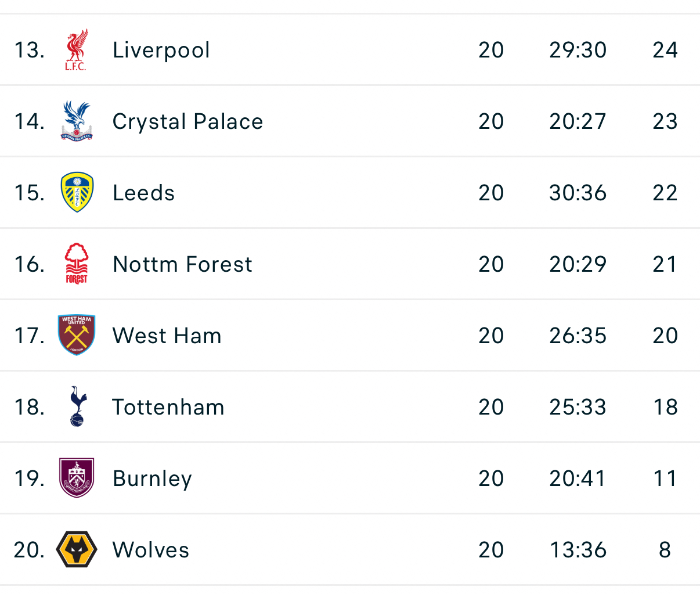
Task: Open the Wolves team page
Action: tap(151, 550)
